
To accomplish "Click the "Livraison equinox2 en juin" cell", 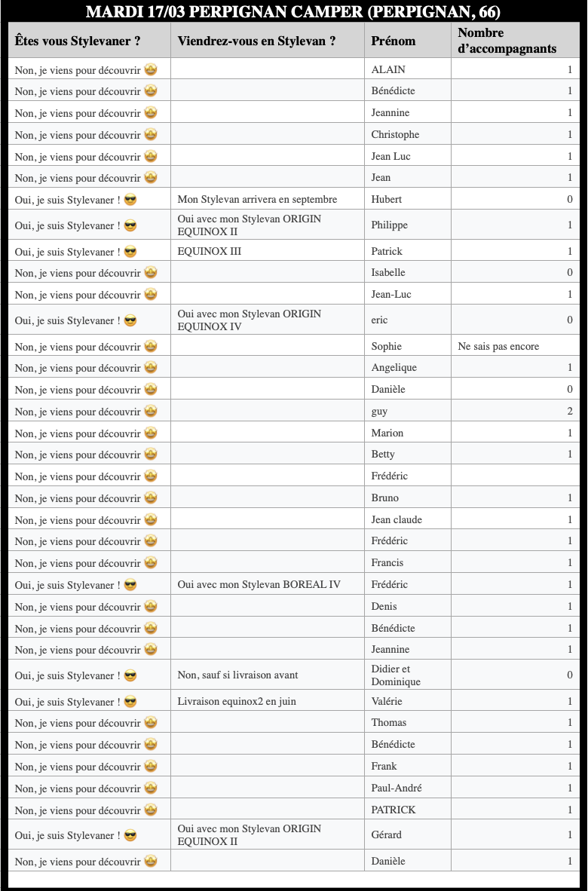I will pyautogui.click(x=237, y=703).
